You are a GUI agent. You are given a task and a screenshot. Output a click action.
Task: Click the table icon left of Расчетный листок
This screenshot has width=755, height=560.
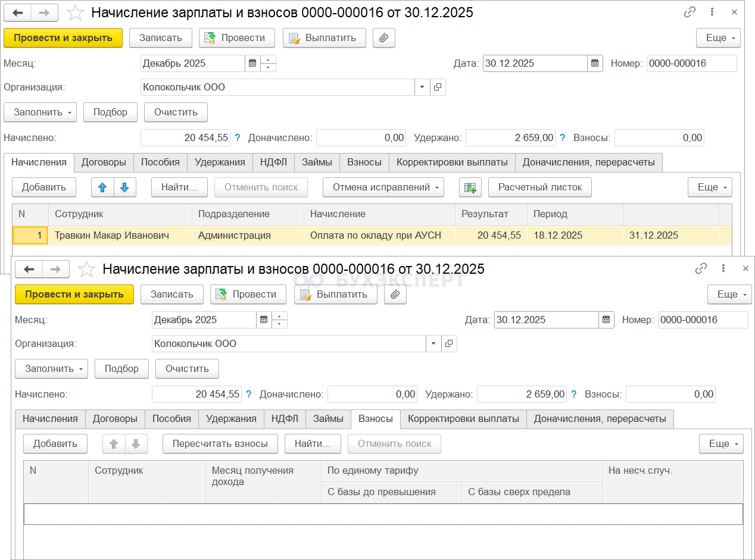(x=470, y=187)
